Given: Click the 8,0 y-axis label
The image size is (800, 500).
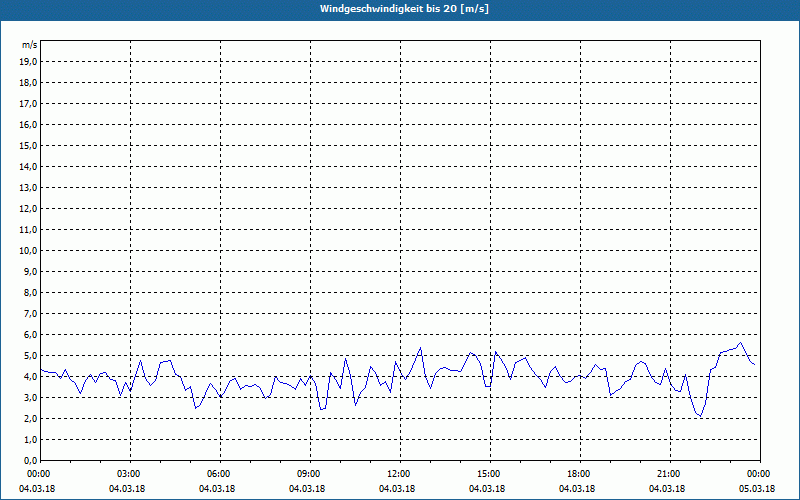Looking at the screenshot, I should click(x=31, y=292).
